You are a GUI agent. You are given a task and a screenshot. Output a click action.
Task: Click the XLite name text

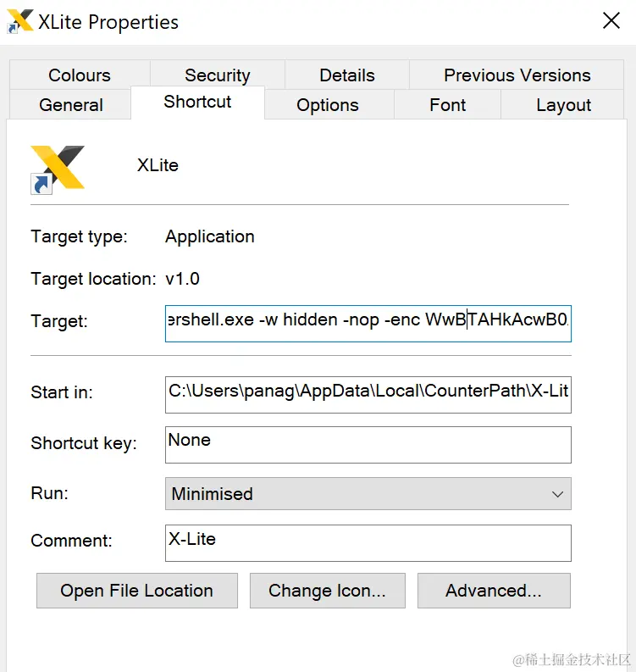pos(158,165)
